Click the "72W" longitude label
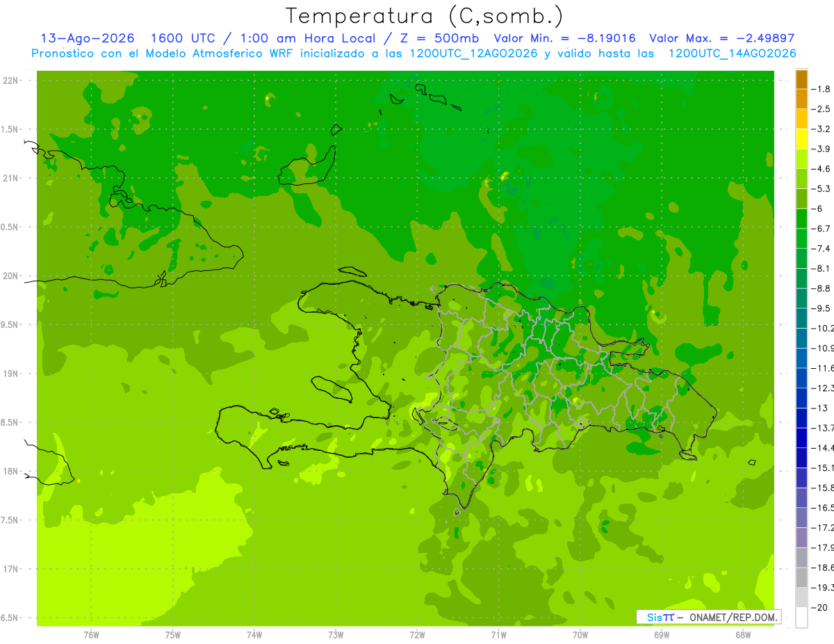 (x=417, y=635)
